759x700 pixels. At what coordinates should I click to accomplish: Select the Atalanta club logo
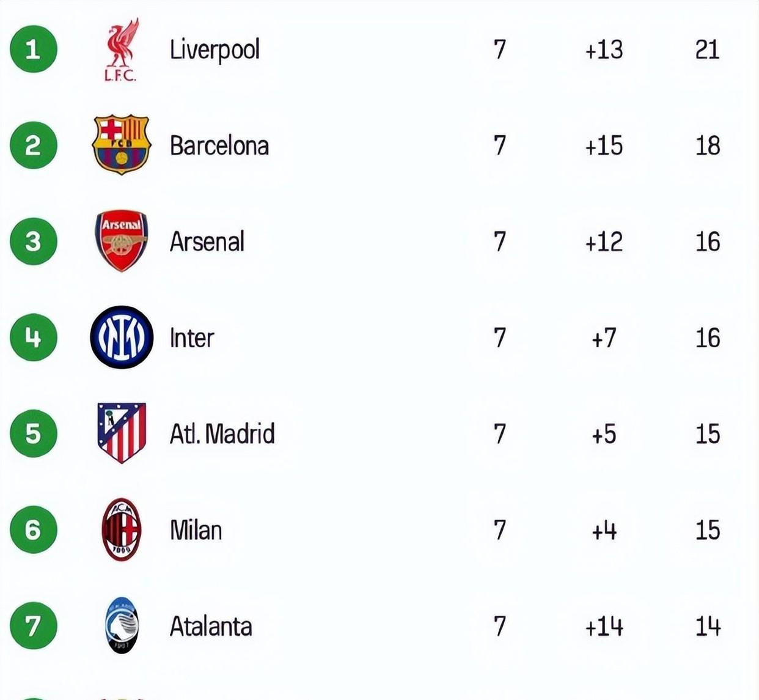tap(122, 626)
